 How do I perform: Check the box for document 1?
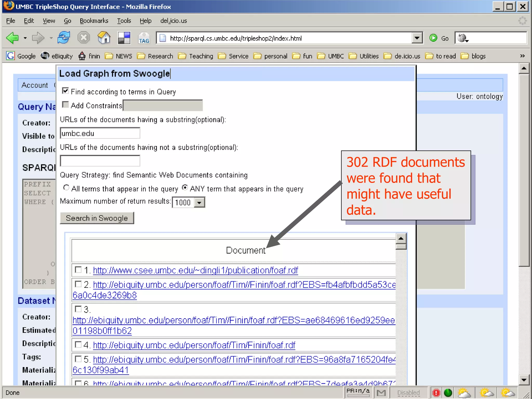(x=78, y=270)
